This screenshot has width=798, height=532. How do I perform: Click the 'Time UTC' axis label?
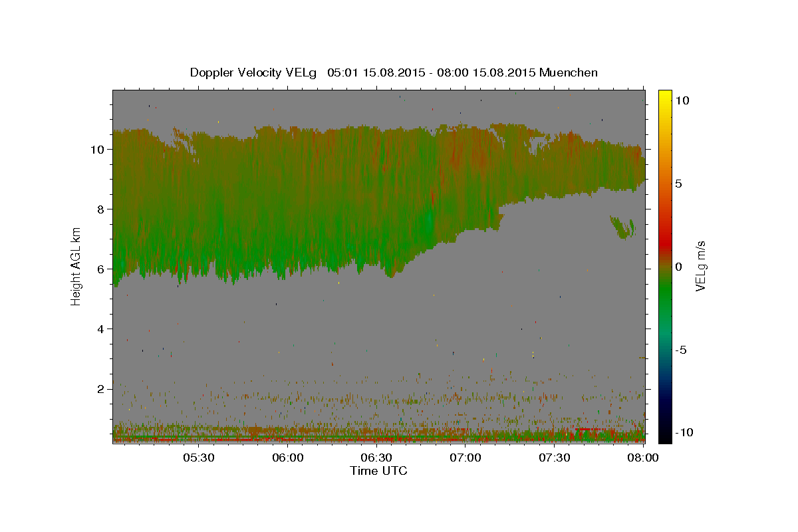pos(378,471)
